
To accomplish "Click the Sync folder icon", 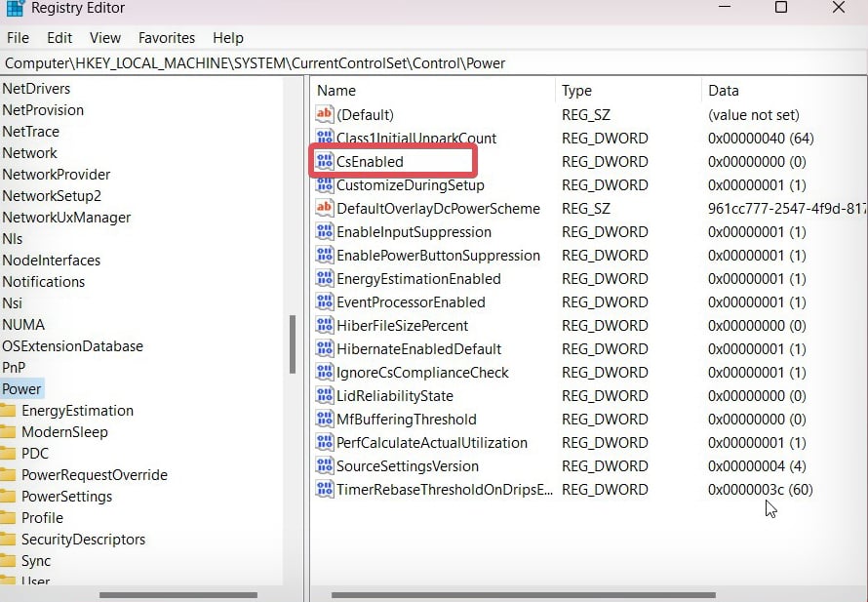I will 8,561.
